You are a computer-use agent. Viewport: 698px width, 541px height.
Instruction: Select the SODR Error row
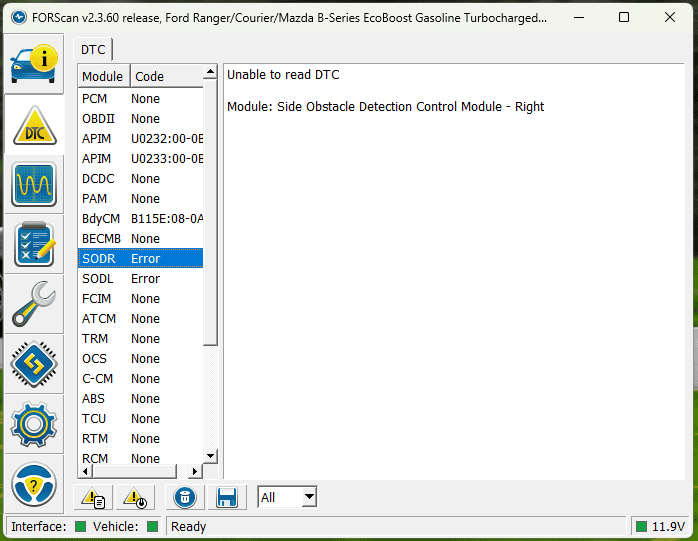click(141, 258)
